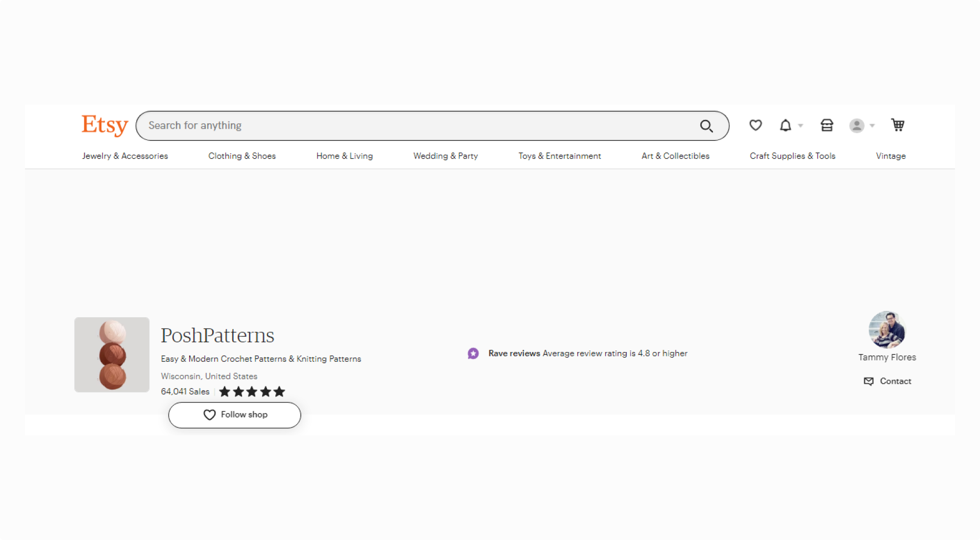The height and width of the screenshot is (540, 980).
Task: Open Craft Supplies & Tools category
Action: click(792, 156)
